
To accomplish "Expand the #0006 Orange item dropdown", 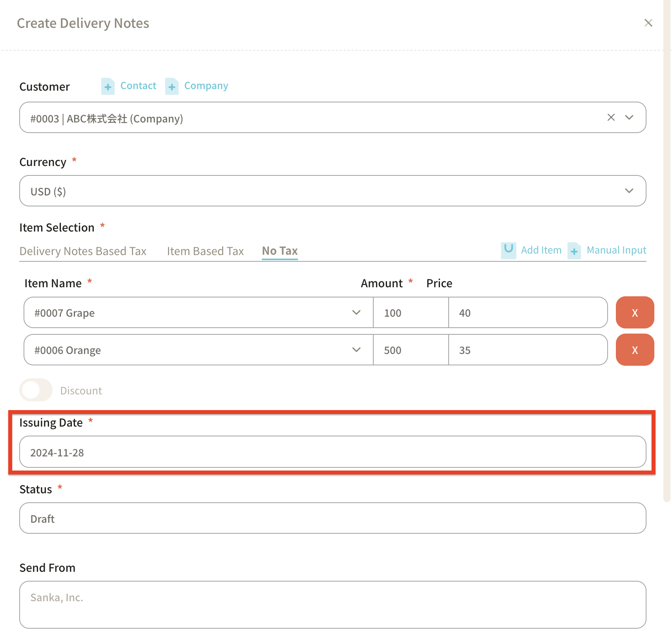I will coord(356,350).
